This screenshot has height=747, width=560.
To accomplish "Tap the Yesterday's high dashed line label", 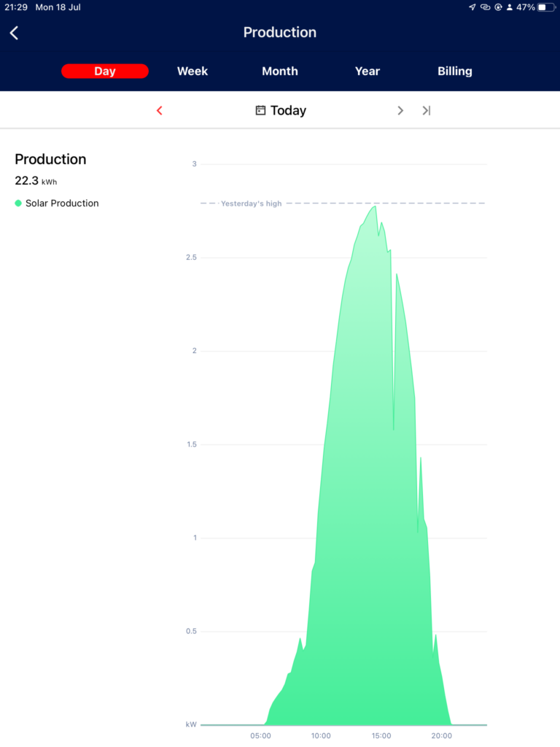I will 251,204.
